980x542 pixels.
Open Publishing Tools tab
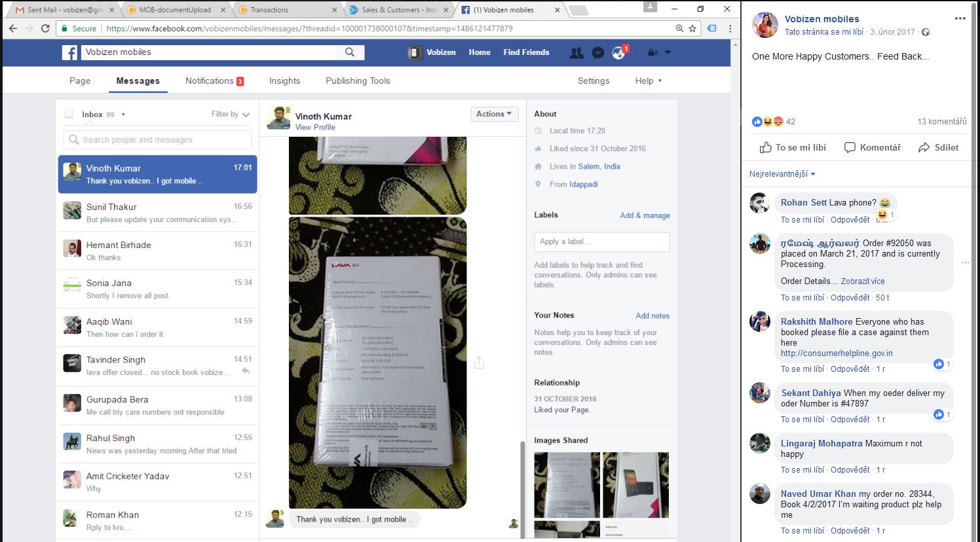(x=358, y=81)
